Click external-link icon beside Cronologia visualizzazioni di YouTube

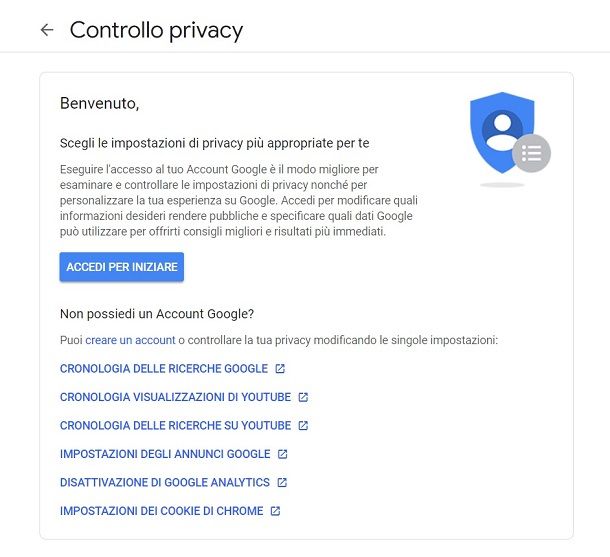(303, 397)
